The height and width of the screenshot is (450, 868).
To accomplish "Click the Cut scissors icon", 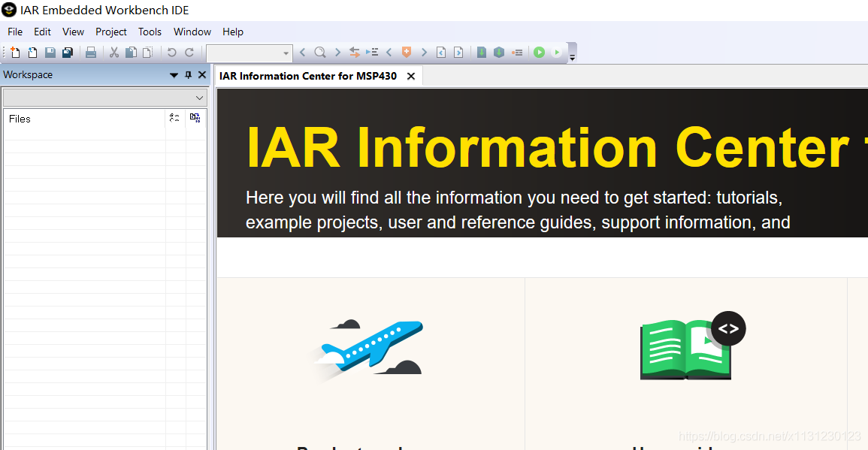I will [114, 53].
